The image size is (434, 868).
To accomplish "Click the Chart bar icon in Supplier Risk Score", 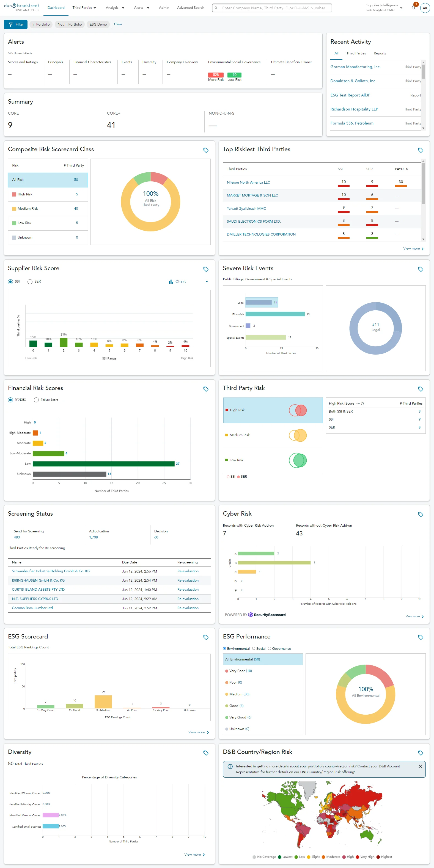I will [x=171, y=281].
